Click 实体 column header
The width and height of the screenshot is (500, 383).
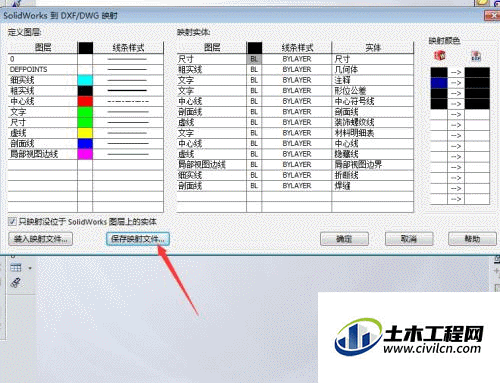pyautogui.click(x=373, y=48)
